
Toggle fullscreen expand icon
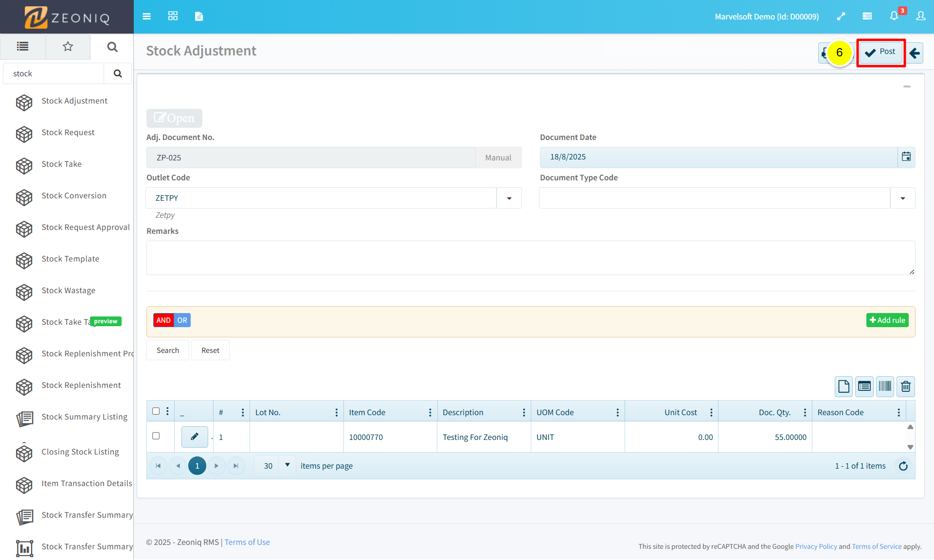coord(841,17)
